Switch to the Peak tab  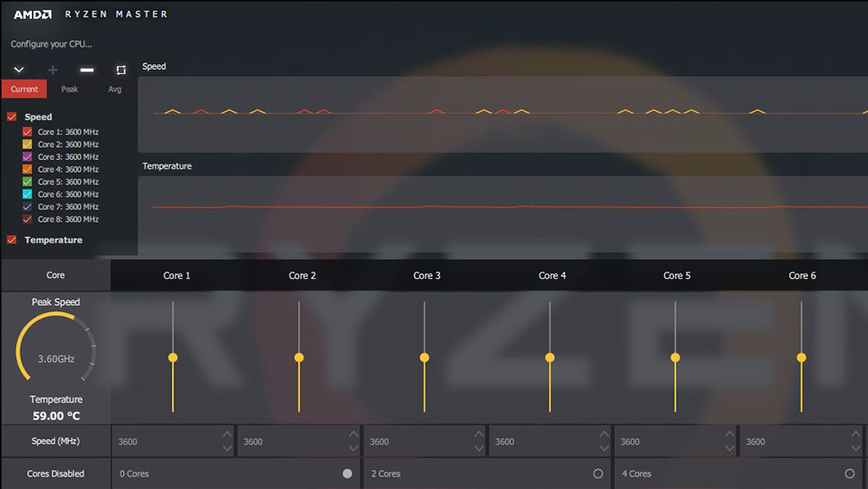pyautogui.click(x=69, y=89)
